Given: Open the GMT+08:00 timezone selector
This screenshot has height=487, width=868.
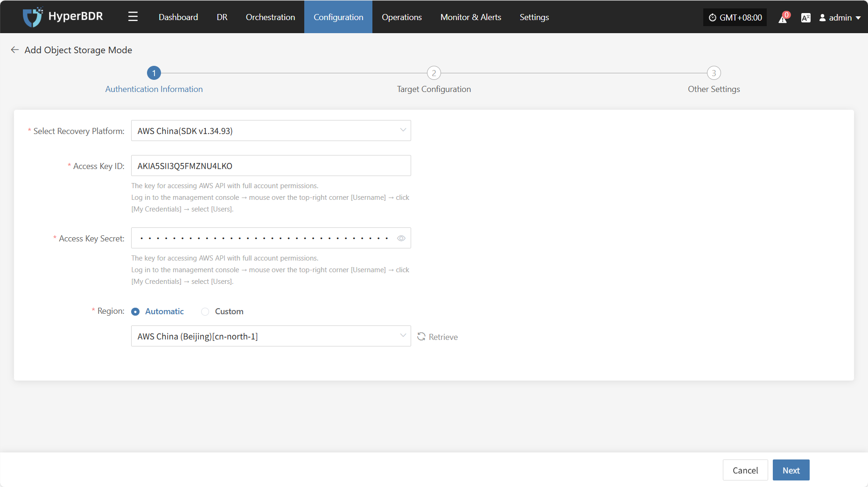Looking at the screenshot, I should tap(735, 17).
